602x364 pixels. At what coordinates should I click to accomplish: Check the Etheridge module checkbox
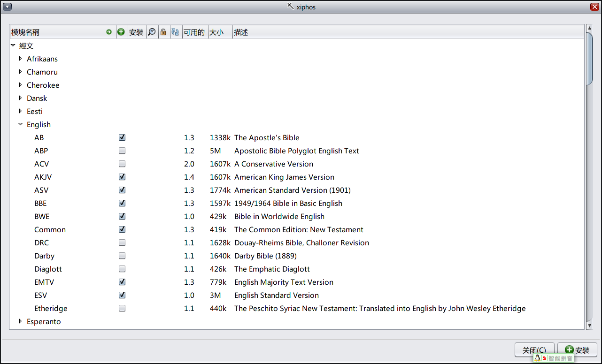(122, 308)
